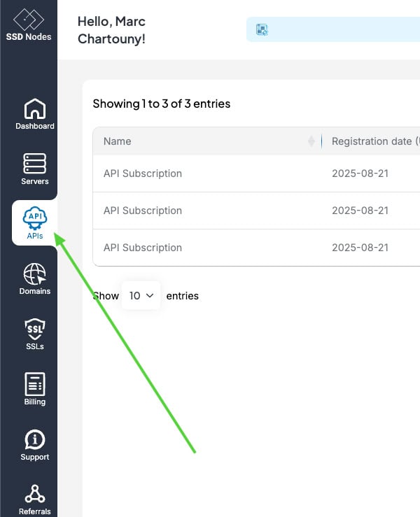420x517 pixels.
Task: Open the Billing section
Action: 34,388
